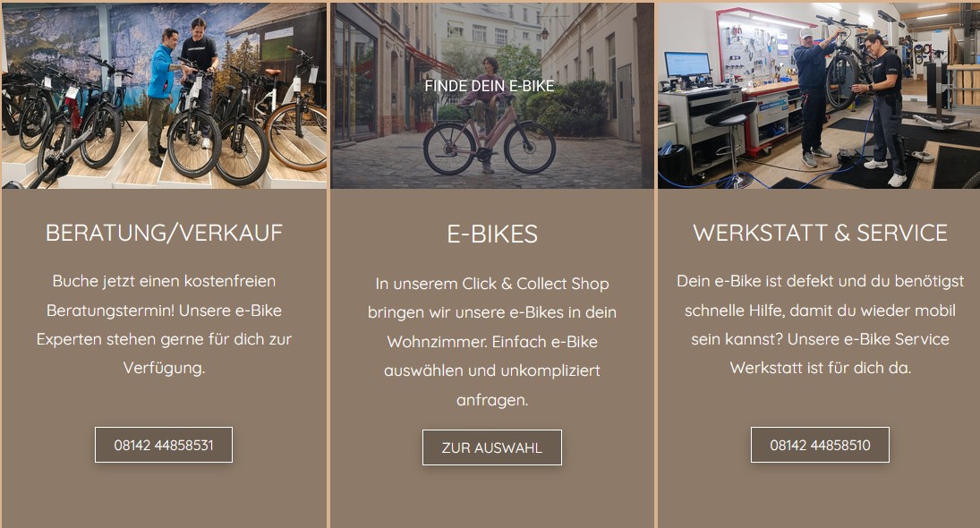Click the 'Buche jetzt einen kostenfreien' paragraph
Screen dimensions: 980x528
[x=164, y=324]
